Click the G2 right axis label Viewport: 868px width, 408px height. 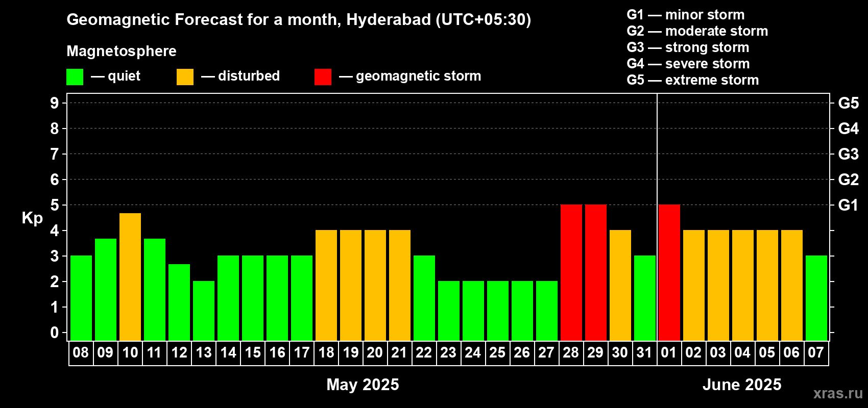tap(849, 180)
